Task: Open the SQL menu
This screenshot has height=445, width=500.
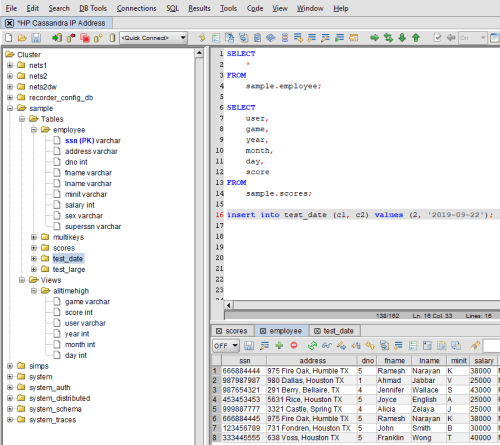Action: 173,8
